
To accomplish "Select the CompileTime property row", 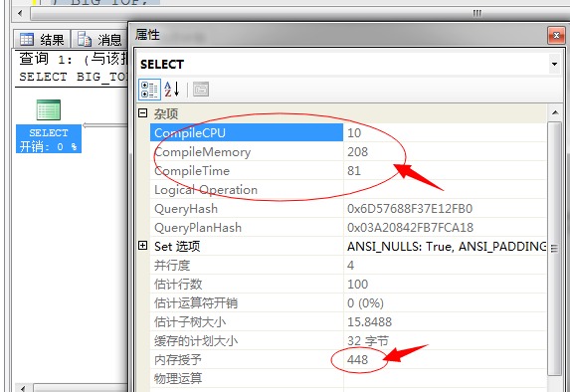I will [348, 170].
